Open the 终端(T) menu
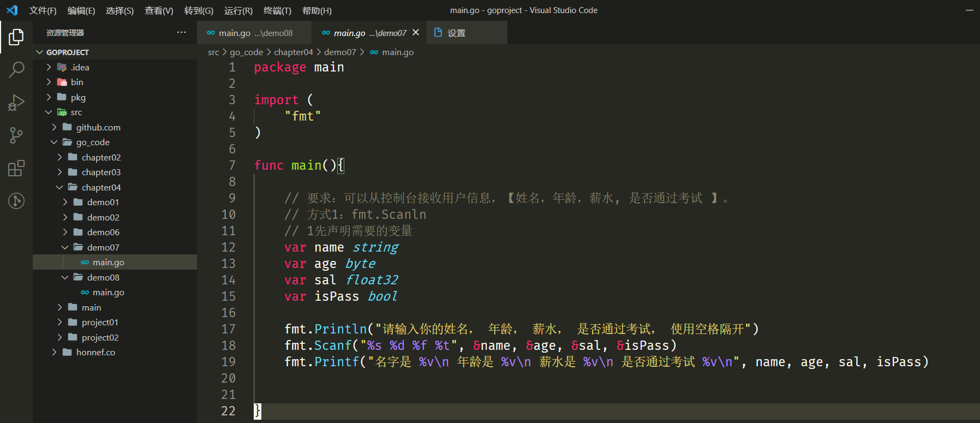The width and height of the screenshot is (980, 423). click(x=277, y=10)
